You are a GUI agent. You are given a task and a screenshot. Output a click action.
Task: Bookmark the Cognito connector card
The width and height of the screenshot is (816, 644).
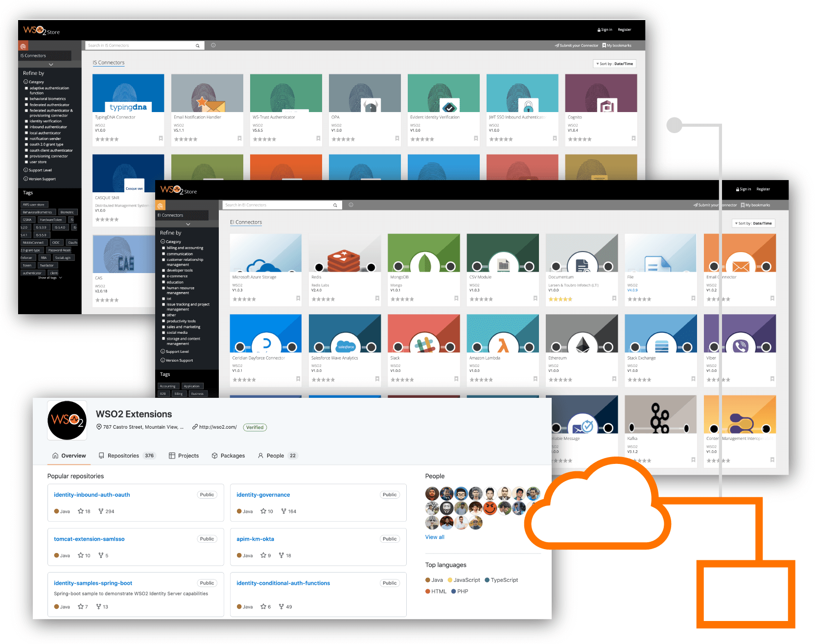coord(633,138)
